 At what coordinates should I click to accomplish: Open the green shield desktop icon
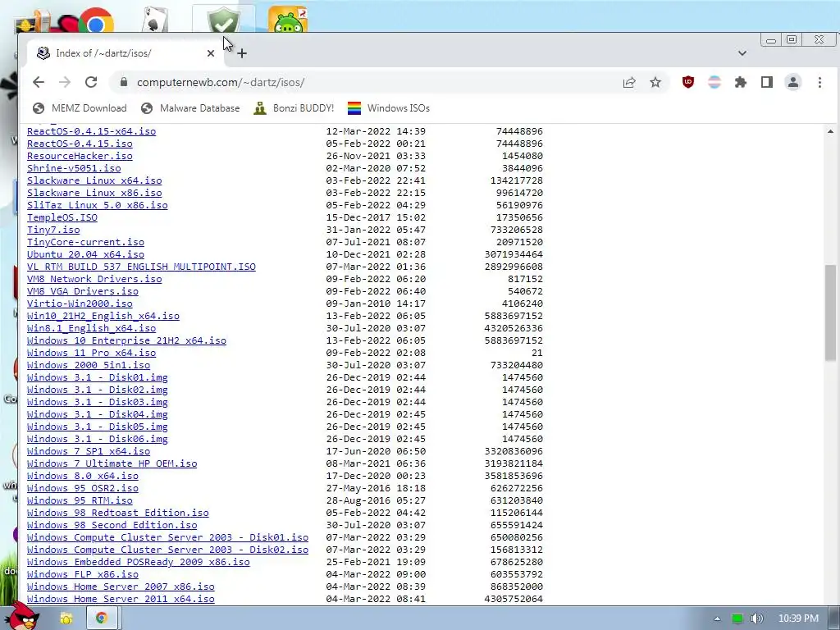(223, 21)
